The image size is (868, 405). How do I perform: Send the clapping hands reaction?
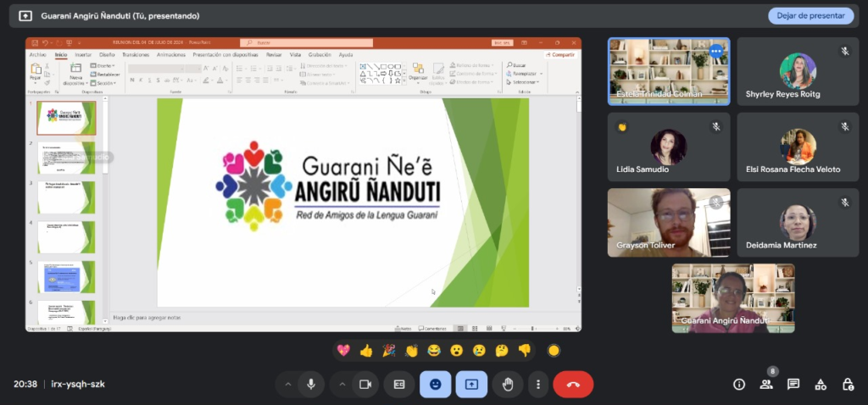click(411, 350)
